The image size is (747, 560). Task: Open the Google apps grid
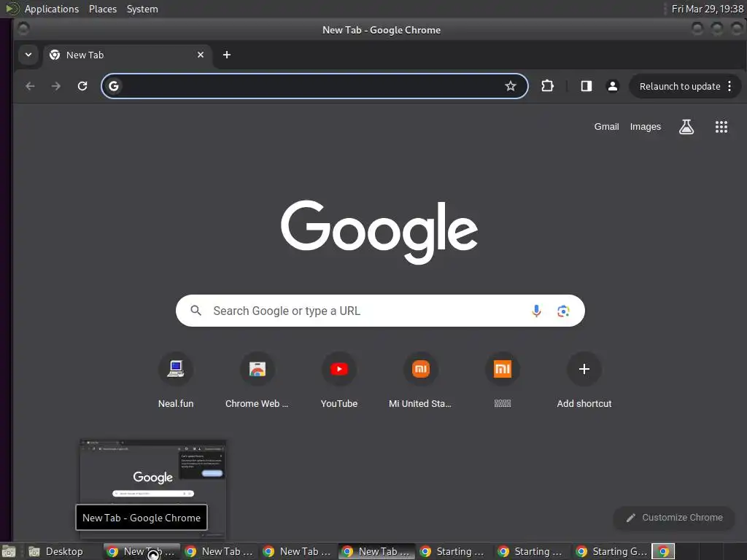point(721,127)
